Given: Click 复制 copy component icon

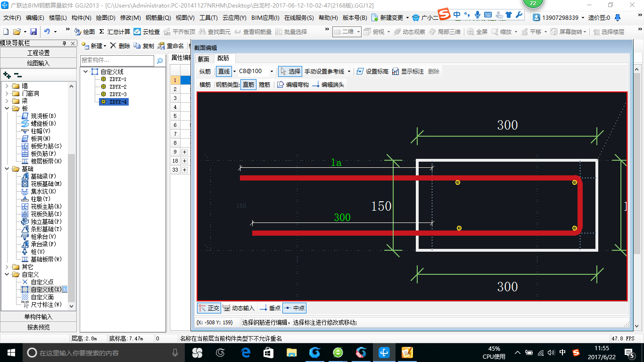Looking at the screenshot, I should click(144, 46).
